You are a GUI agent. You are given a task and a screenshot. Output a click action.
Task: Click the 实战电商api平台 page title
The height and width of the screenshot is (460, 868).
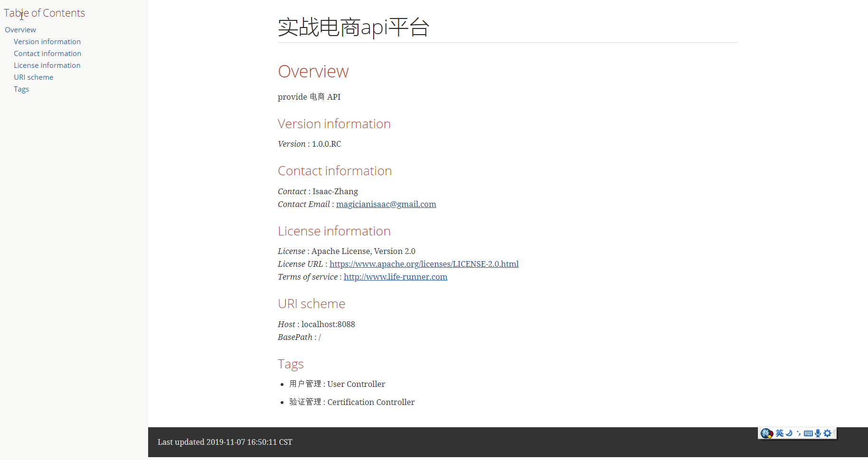(353, 27)
